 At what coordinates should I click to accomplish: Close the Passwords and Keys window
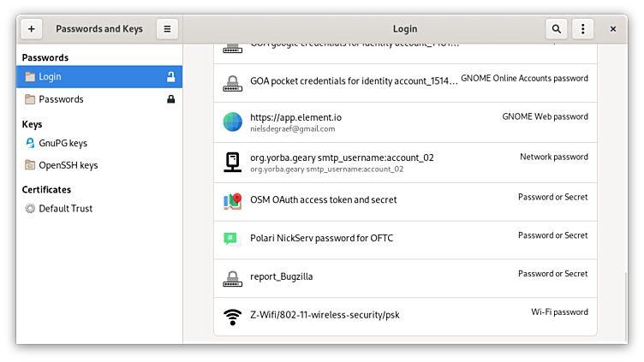(x=613, y=29)
